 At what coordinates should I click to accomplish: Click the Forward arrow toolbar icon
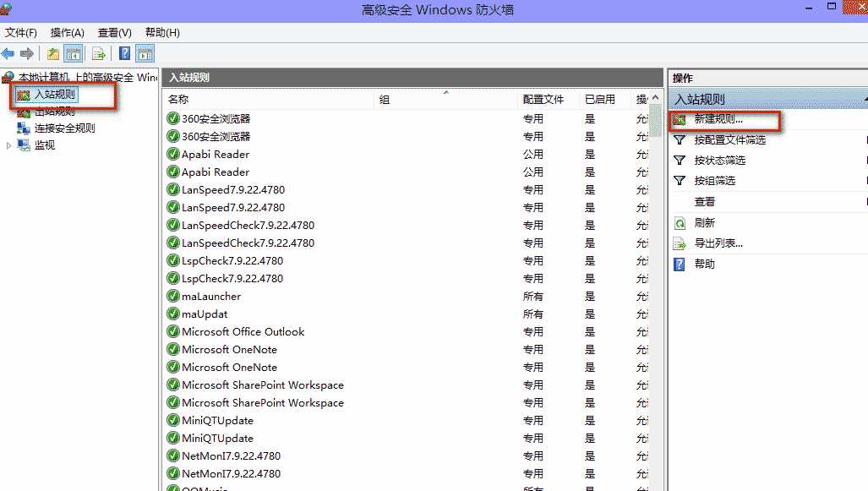(x=27, y=54)
